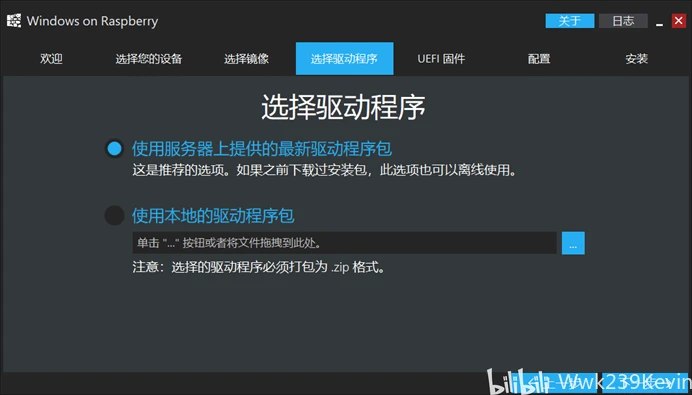Select the 使用服务器上提供的最新驱动程序包 radio button

click(114, 149)
